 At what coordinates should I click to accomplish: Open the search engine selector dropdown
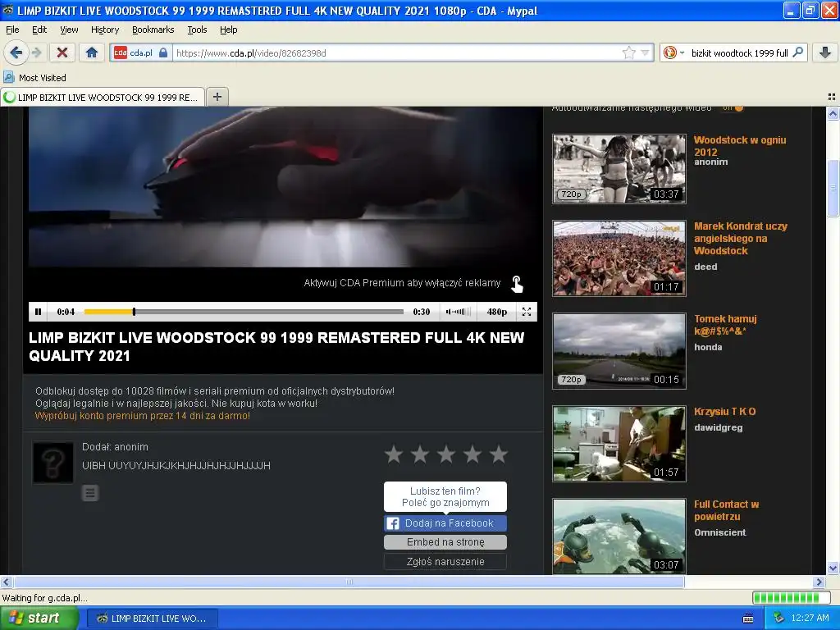coord(674,52)
